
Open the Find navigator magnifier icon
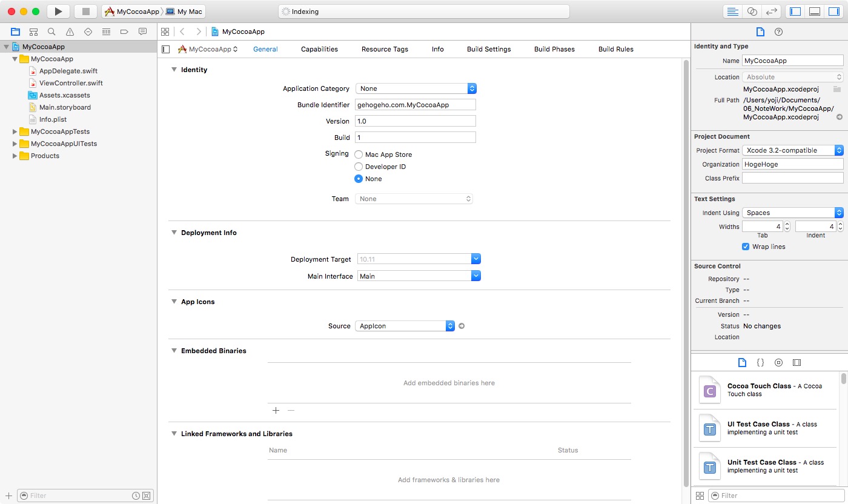52,31
